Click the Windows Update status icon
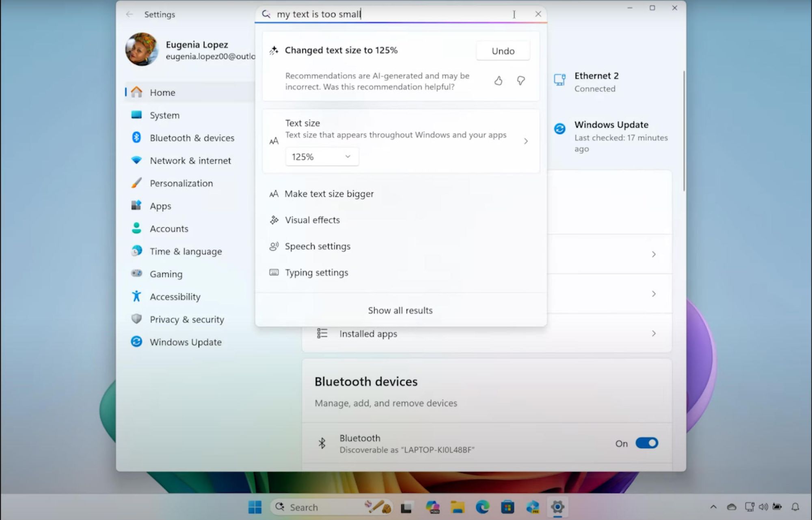Viewport: 812px width, 520px height. 560,129
